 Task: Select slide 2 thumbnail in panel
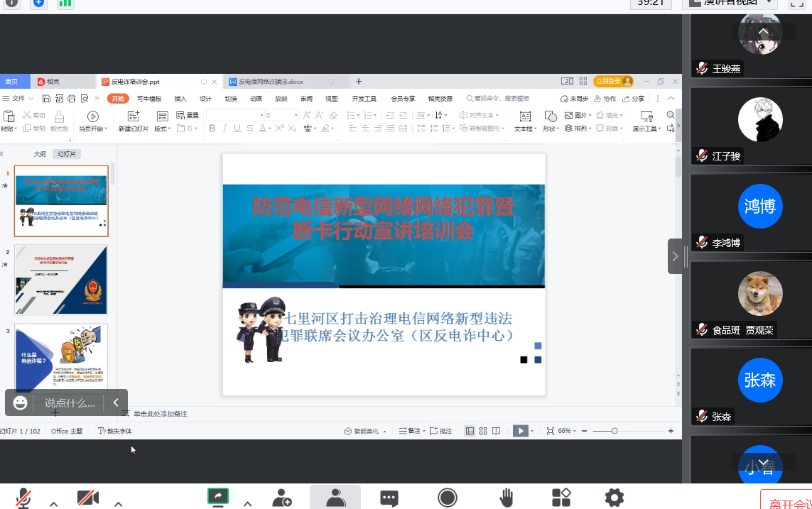tap(61, 280)
